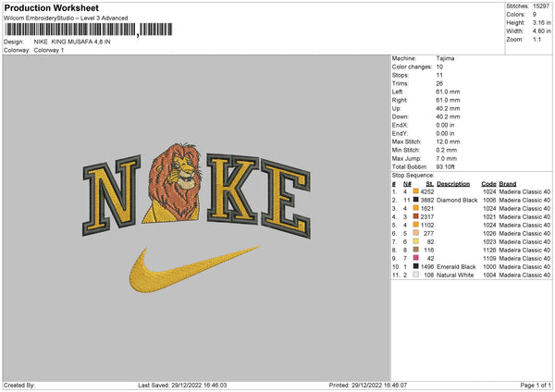Viewport: 555px width, 392px height.
Task: Click the orange swatch beside 1102
Action: [x=415, y=225]
